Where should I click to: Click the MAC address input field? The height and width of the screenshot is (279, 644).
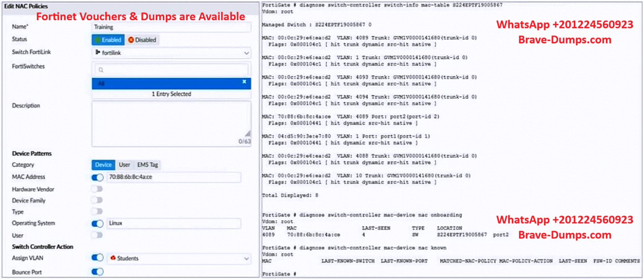tap(174, 177)
